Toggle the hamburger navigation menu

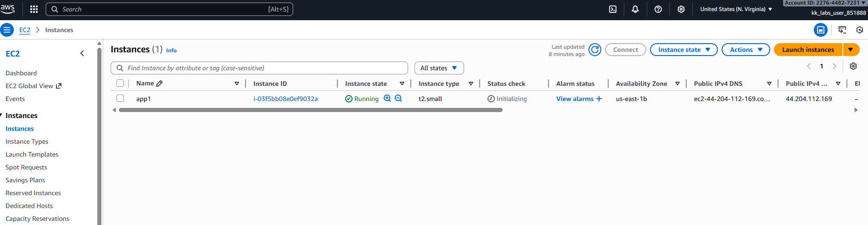(7, 30)
